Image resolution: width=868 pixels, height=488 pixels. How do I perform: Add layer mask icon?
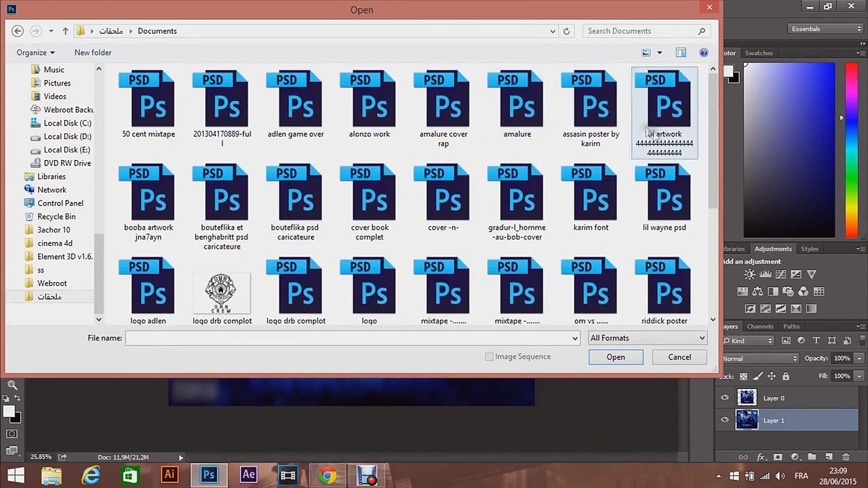pos(778,457)
